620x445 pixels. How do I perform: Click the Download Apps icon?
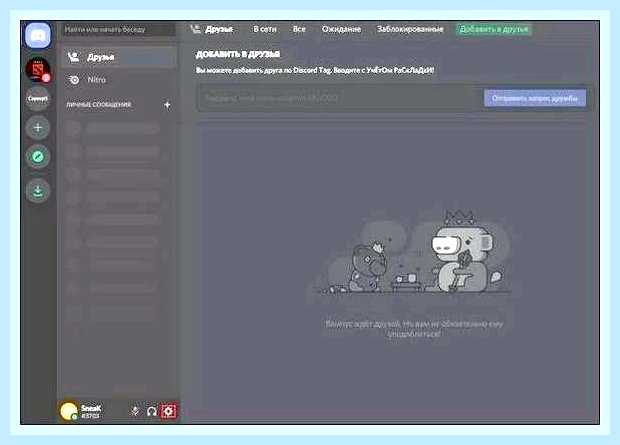click(x=38, y=191)
